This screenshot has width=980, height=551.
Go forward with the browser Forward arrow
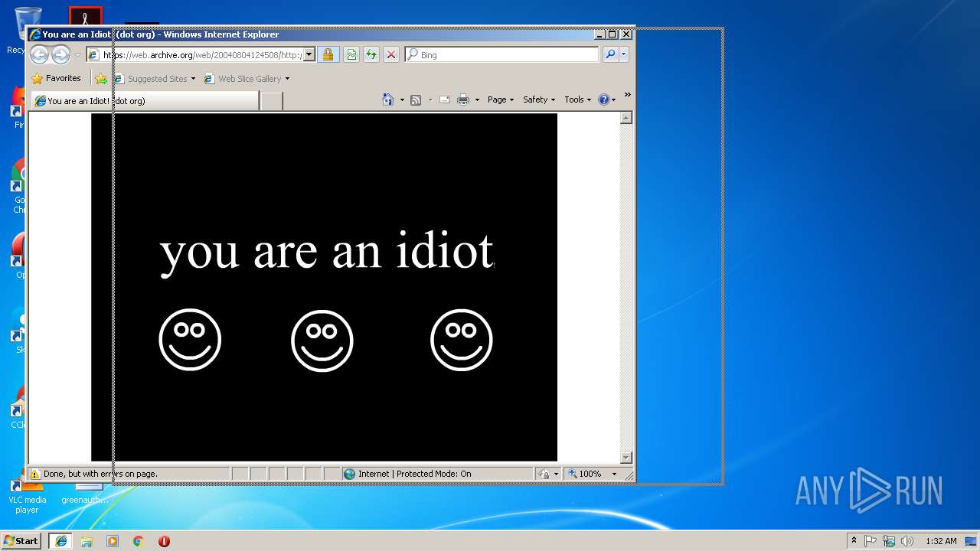coord(60,54)
